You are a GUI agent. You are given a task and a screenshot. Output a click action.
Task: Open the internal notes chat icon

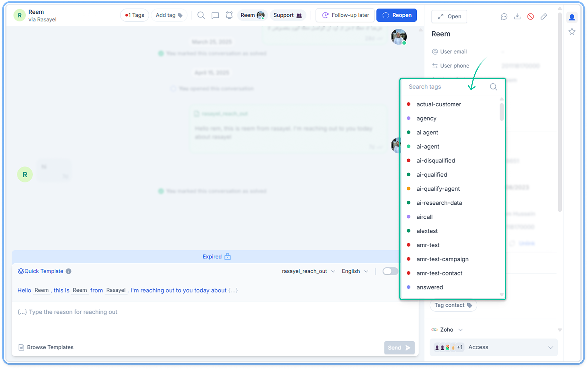point(215,15)
